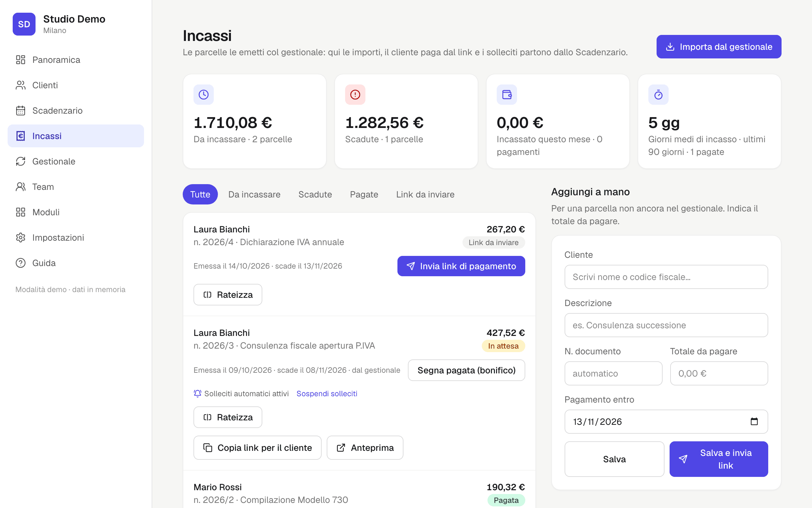812x508 pixels.
Task: Click the wallet icon on Incassato card
Action: pyautogui.click(x=507, y=95)
